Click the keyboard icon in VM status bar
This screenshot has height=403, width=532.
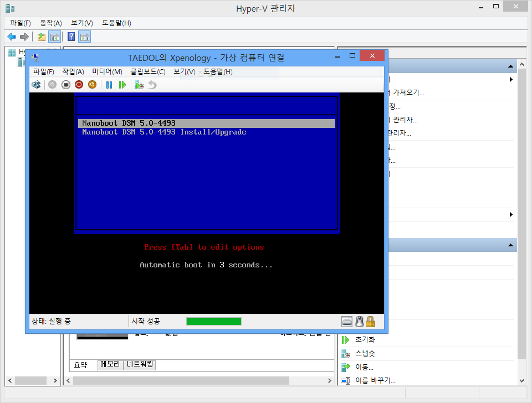click(x=347, y=321)
